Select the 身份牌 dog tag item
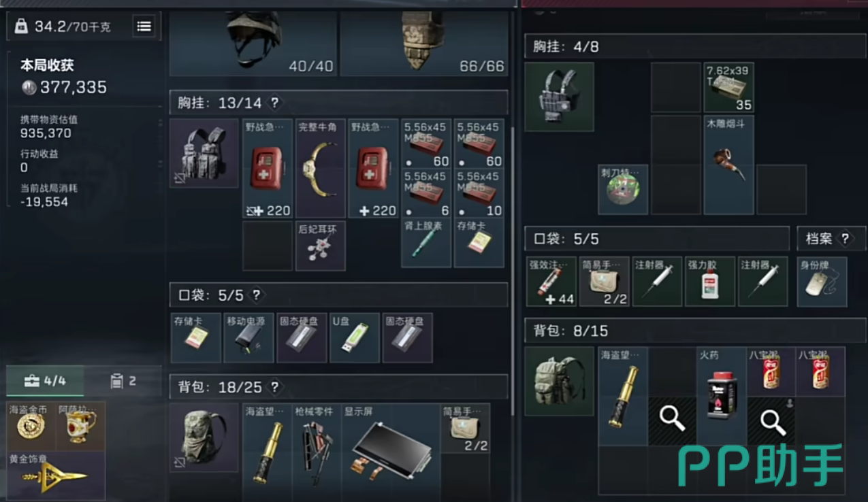The height and width of the screenshot is (502, 868). click(x=822, y=282)
